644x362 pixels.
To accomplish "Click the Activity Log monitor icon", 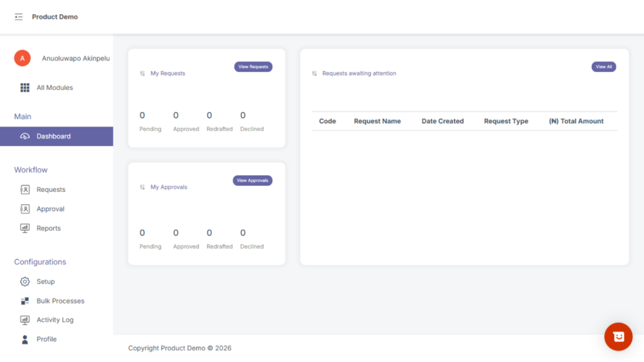I will point(25,320).
